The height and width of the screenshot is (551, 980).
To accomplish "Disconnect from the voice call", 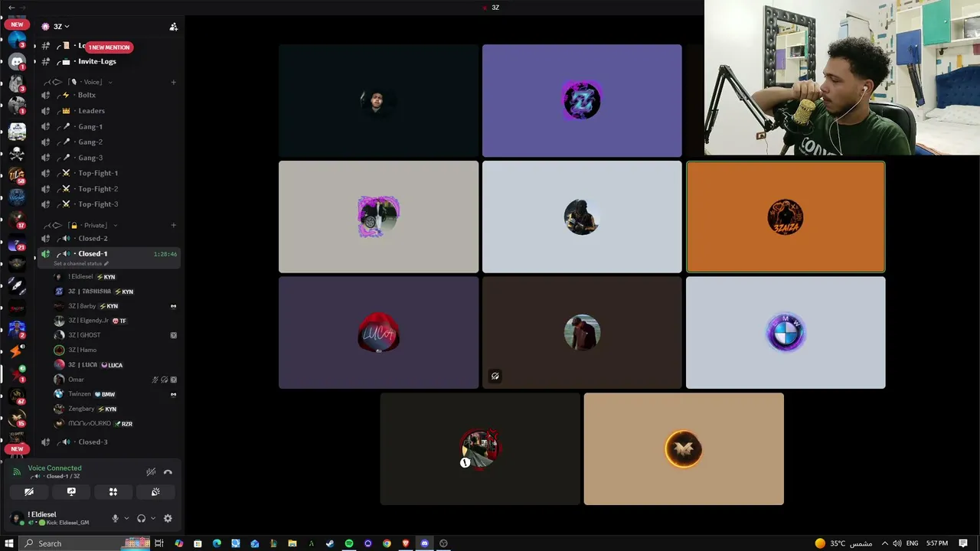I will 168,472.
